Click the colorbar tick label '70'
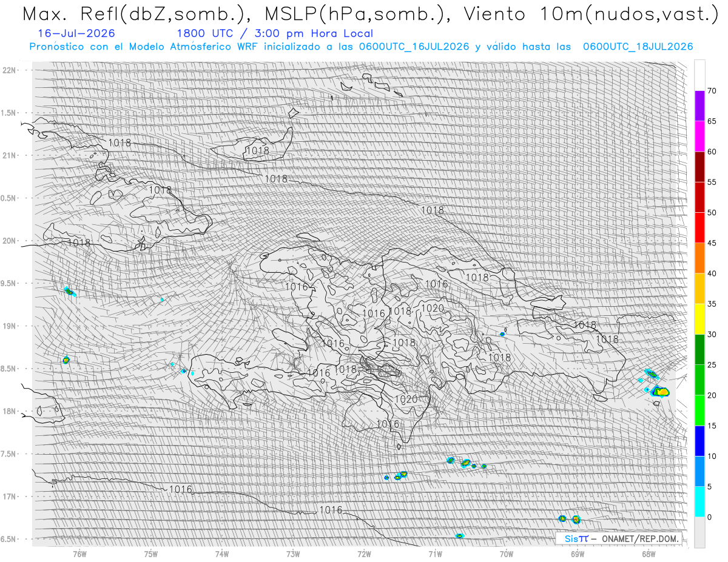728x562 pixels. coord(712,91)
